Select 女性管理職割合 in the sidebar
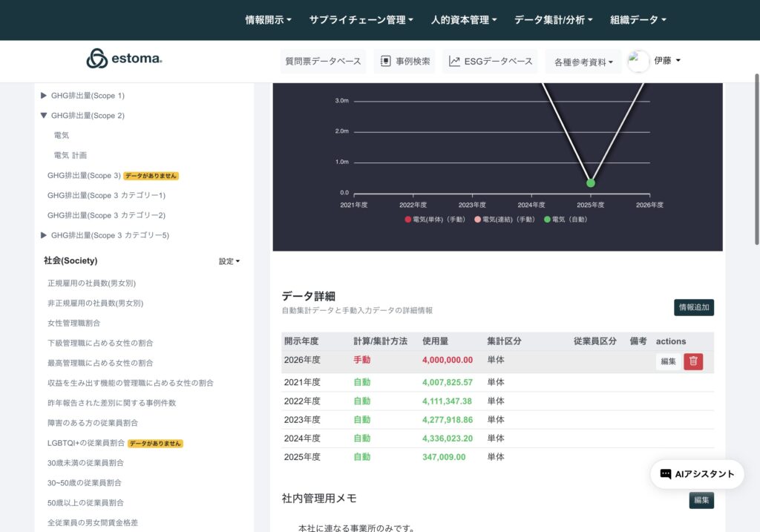 pyautogui.click(x=74, y=324)
